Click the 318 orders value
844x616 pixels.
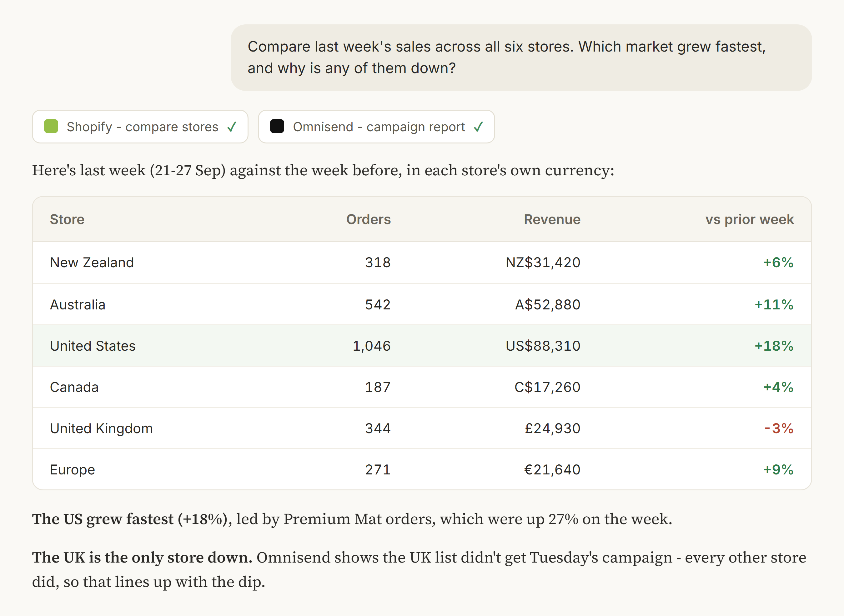tap(378, 263)
